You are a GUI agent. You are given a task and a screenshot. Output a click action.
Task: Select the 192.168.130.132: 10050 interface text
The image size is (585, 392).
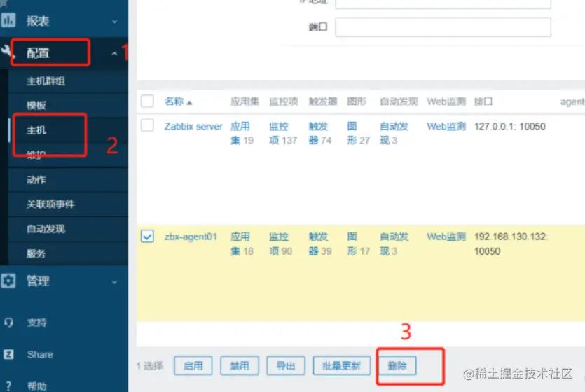point(511,244)
